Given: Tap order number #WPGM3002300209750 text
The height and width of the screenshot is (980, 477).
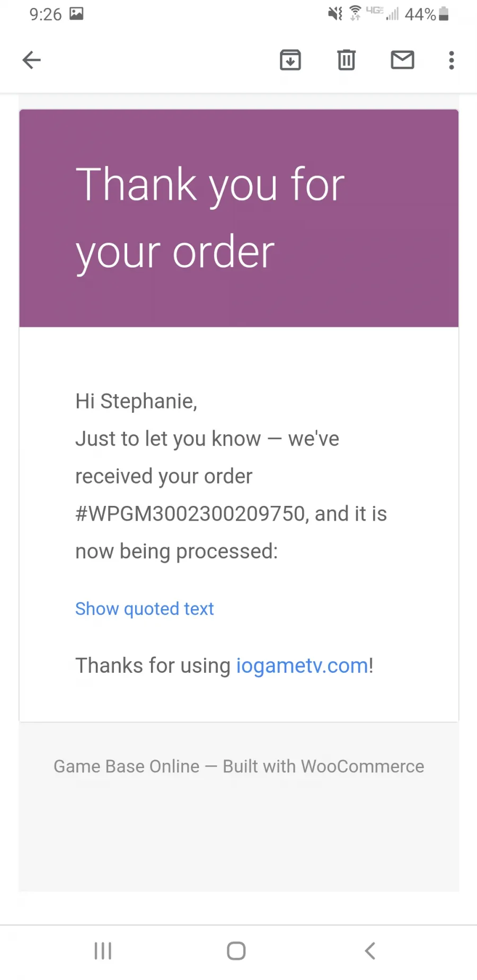Looking at the screenshot, I should (x=191, y=514).
